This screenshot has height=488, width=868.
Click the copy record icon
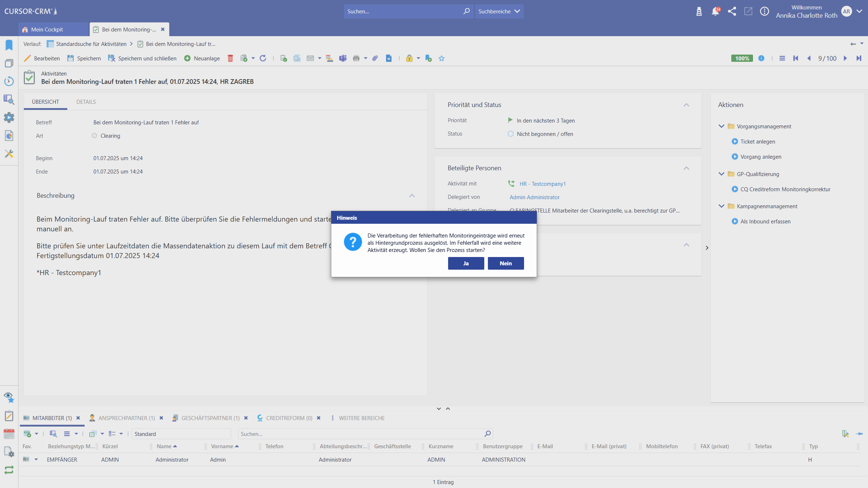coord(244,58)
